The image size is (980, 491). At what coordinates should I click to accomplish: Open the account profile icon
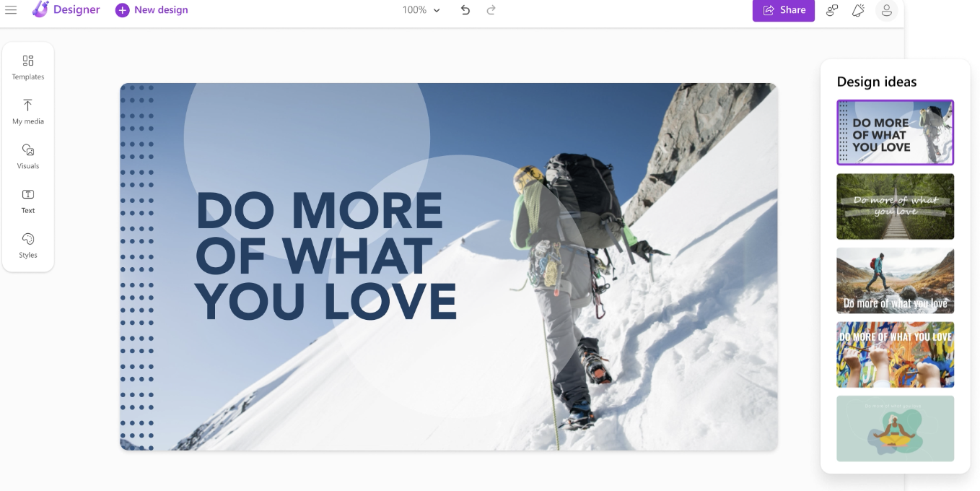(x=886, y=10)
